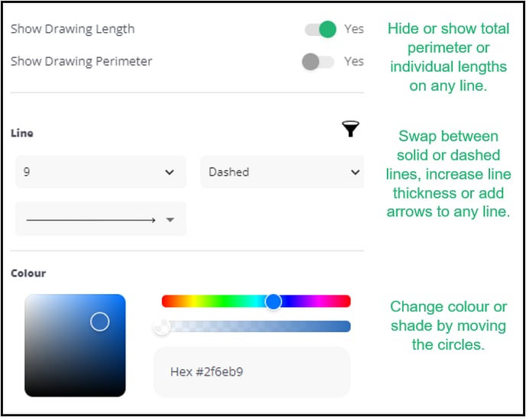Click the small triangle next to arrow preview

click(x=170, y=220)
